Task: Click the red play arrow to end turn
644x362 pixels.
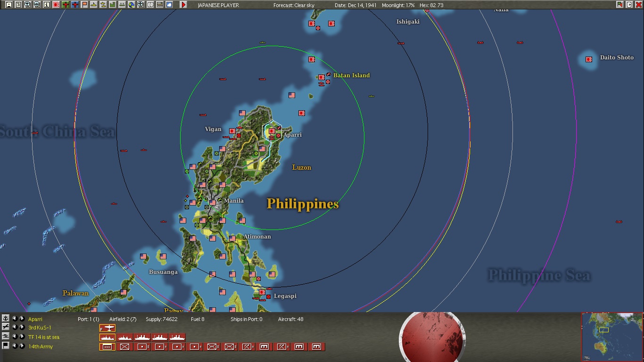Action: 183,5
